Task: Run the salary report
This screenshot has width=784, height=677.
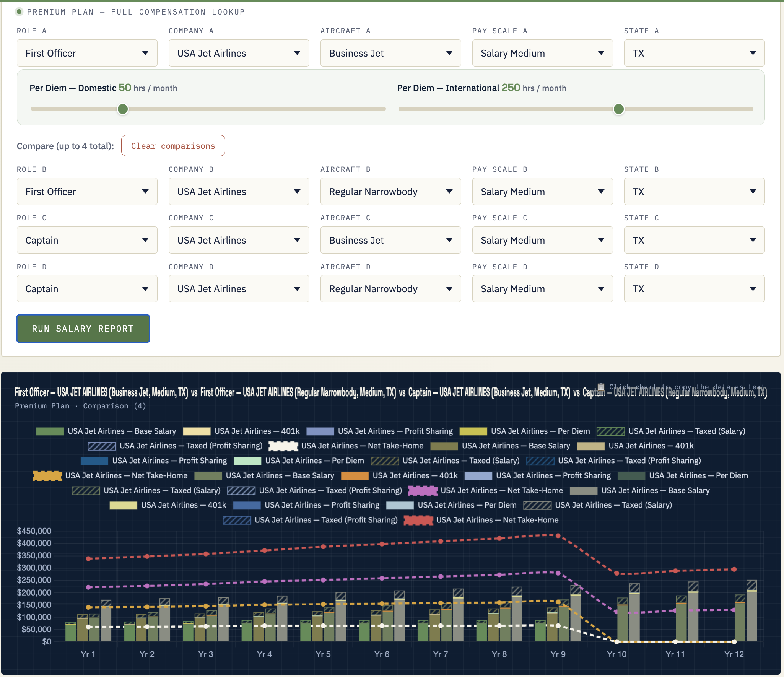Action: (83, 329)
